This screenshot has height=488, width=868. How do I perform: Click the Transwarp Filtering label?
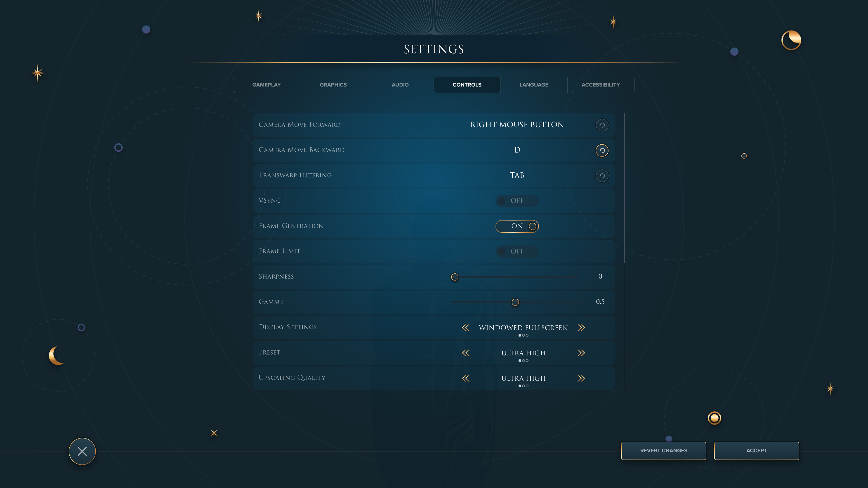295,176
